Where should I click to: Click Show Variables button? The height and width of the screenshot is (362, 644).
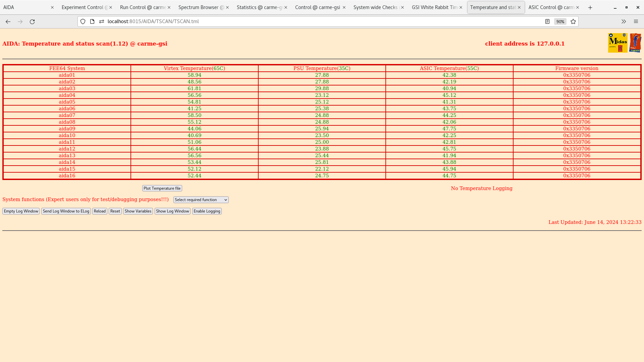tap(138, 211)
